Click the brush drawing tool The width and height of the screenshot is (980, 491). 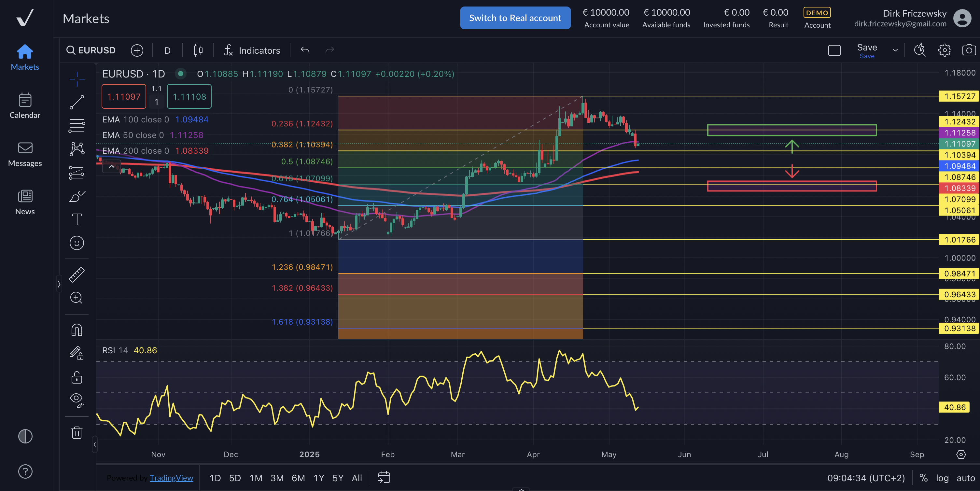77,196
